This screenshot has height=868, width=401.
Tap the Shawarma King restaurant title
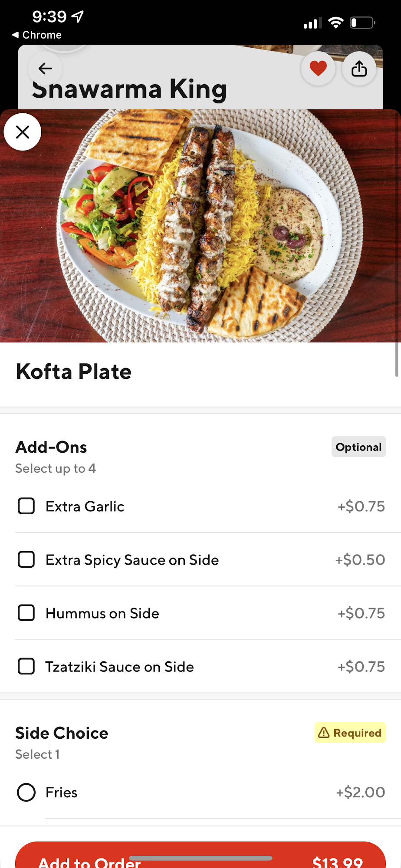tap(129, 90)
